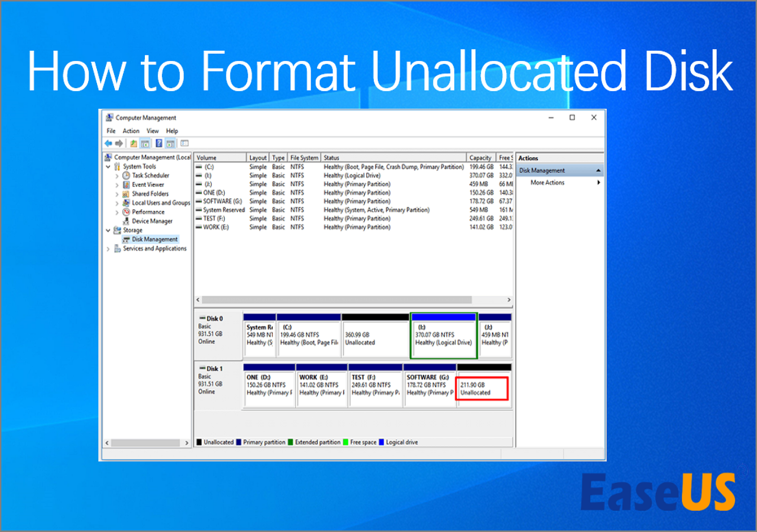This screenshot has width=757, height=532.
Task: Select the WORK (E:) 141.02 GB partition block
Action: point(322,385)
